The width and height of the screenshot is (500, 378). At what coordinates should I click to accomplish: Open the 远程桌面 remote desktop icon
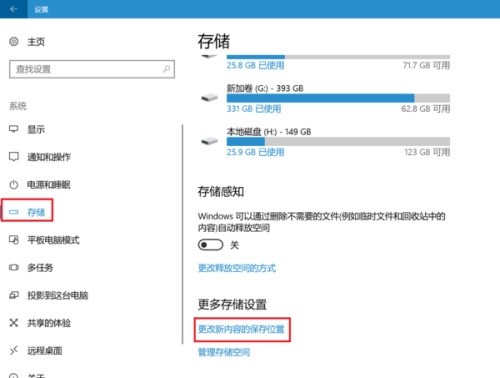pos(14,350)
